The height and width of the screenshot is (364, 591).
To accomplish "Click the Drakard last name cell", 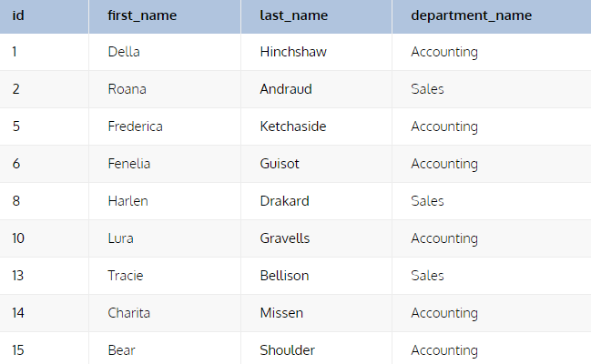I will tap(284, 201).
